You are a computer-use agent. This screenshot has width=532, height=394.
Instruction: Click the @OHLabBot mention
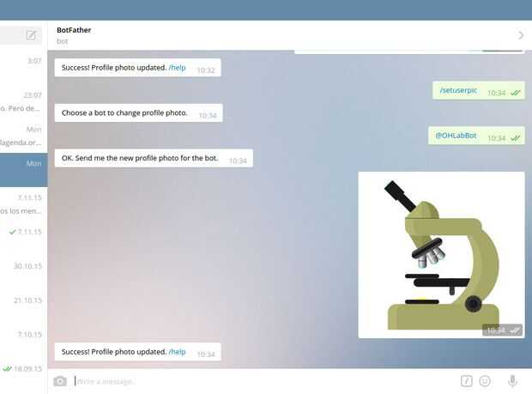point(456,136)
